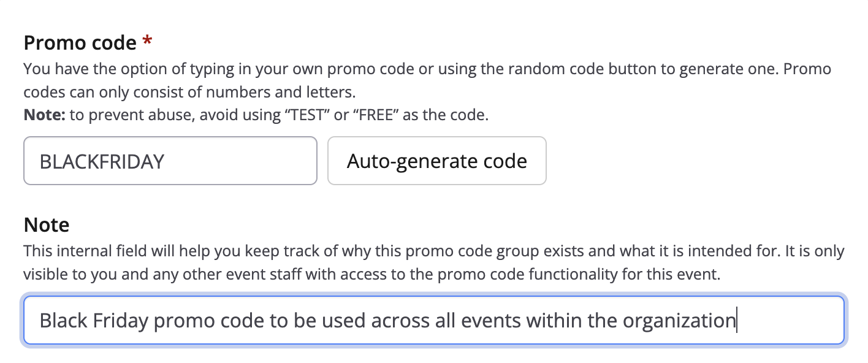Place cursor after "organization" in the Note field

736,320
